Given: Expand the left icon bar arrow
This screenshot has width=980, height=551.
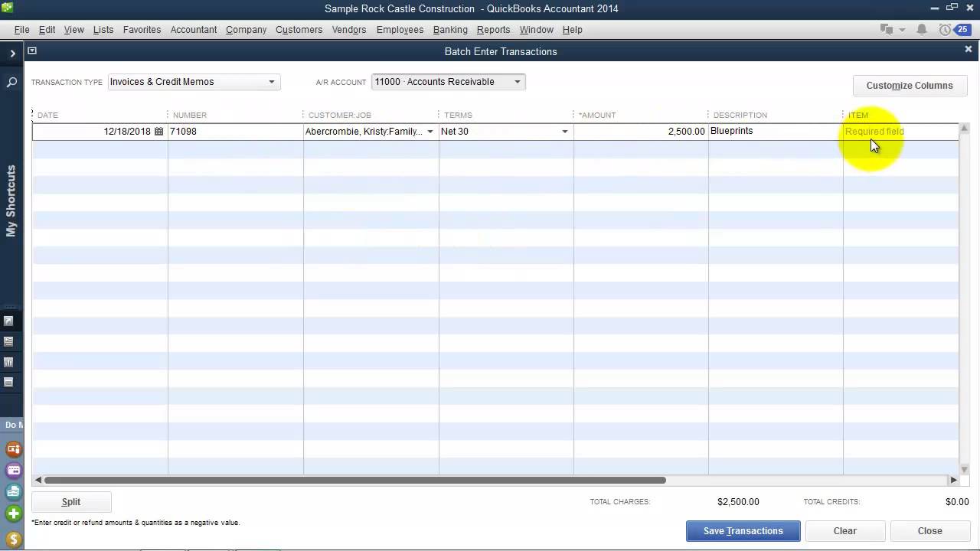Looking at the screenshot, I should click(12, 53).
